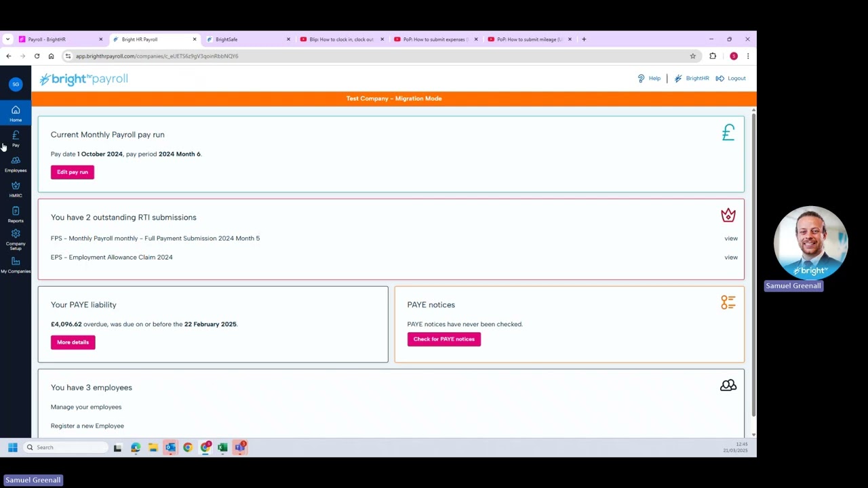Reload the page with the refresh icon
868x488 pixels.
coord(37,56)
